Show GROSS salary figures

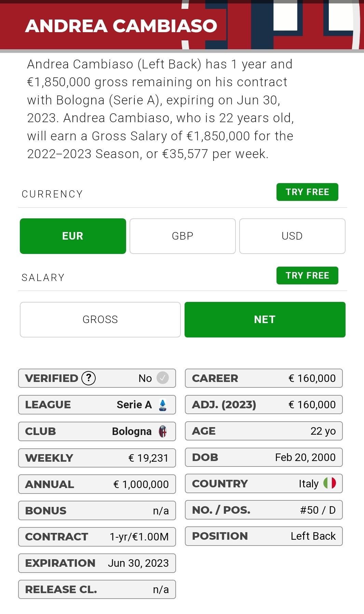pos(100,320)
